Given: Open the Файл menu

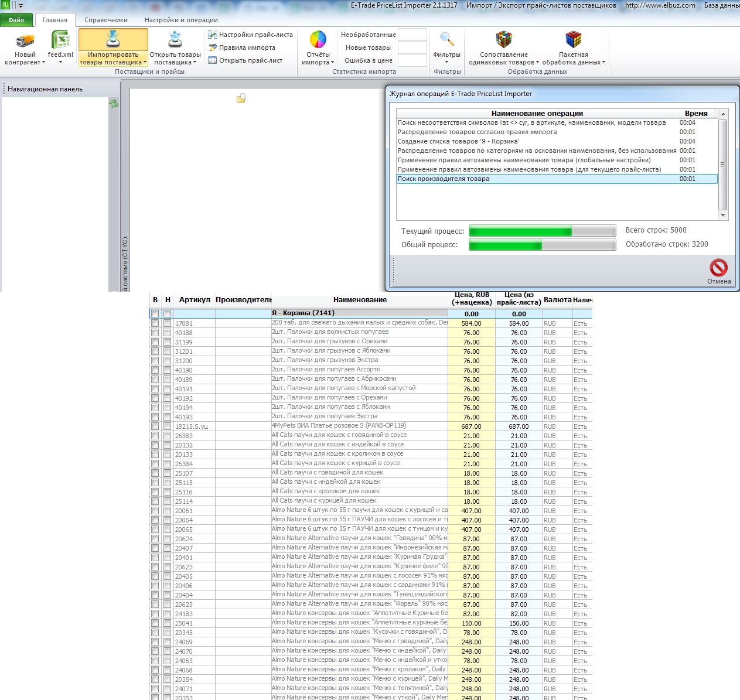Looking at the screenshot, I should (x=16, y=20).
